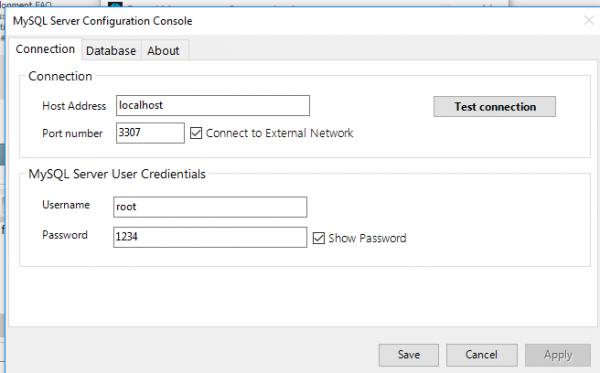
Task: Click the Password label
Action: pyautogui.click(x=65, y=235)
